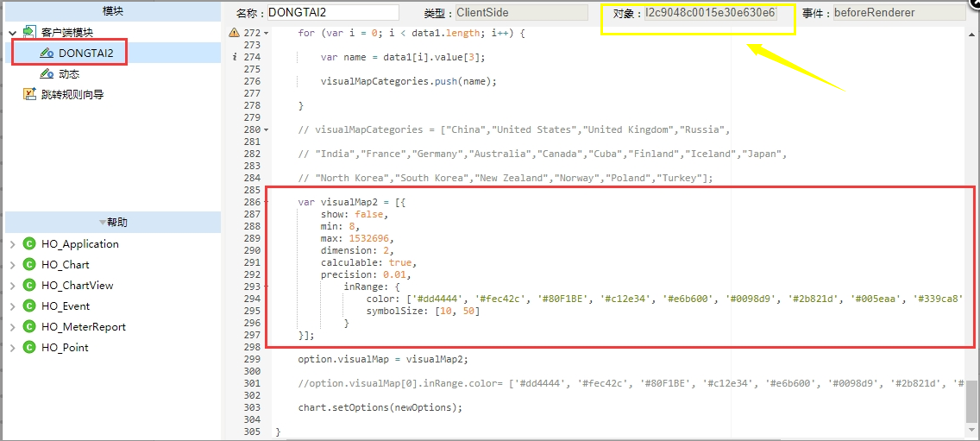Click 'dimension: 2,' code line

pyautogui.click(x=357, y=251)
